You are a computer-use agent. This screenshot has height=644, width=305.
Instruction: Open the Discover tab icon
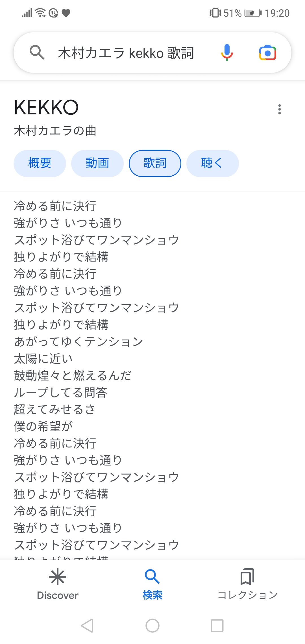click(58, 577)
